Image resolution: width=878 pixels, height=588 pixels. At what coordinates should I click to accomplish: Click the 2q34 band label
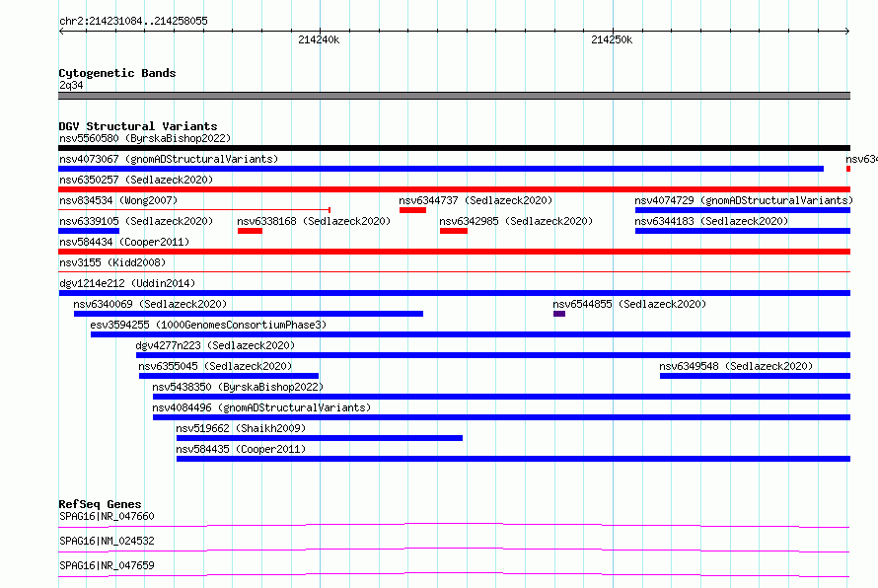[71, 85]
